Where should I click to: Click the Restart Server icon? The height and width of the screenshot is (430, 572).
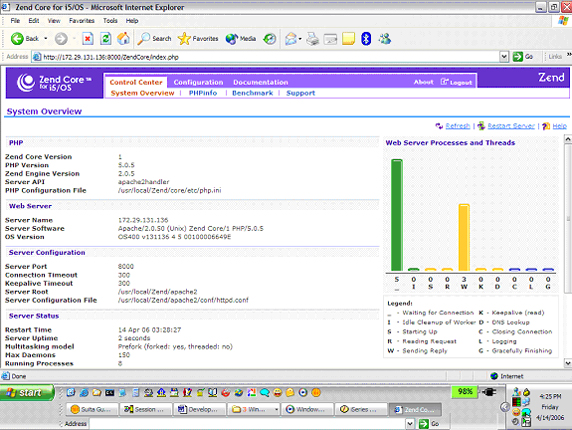click(482, 126)
